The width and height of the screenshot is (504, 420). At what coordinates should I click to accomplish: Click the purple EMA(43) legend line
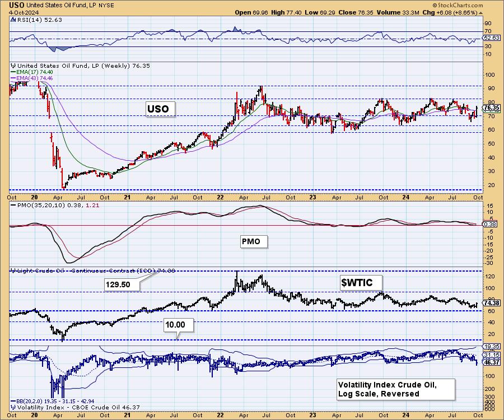point(13,78)
